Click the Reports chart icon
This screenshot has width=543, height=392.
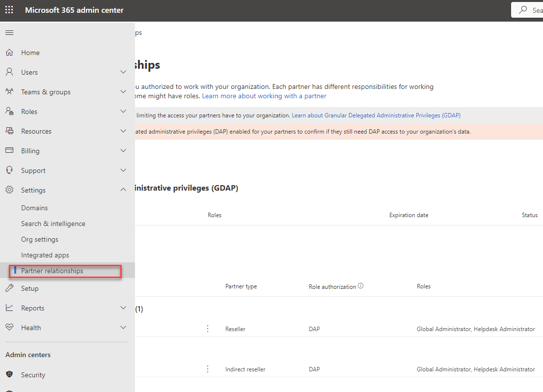pyautogui.click(x=9, y=308)
